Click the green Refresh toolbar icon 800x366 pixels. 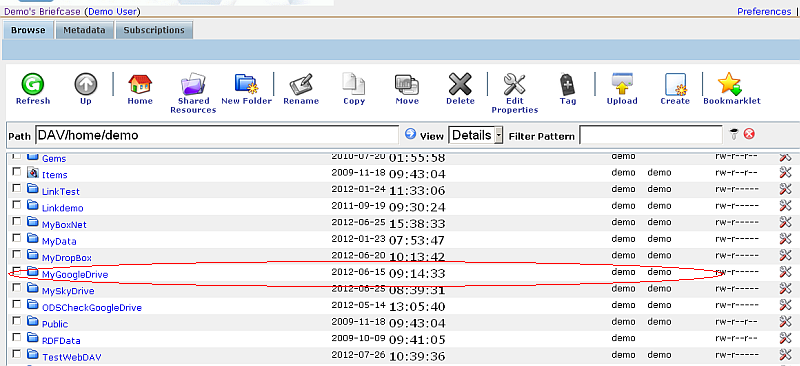(33, 84)
